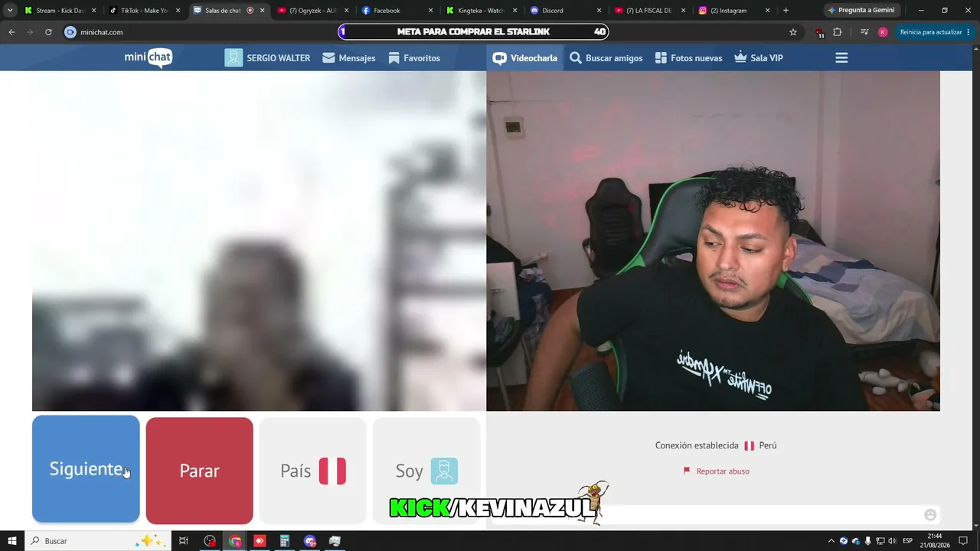Screen dimensions: 980x551
Task: Click the blue circular icon in the system tray
Action: coord(844,541)
